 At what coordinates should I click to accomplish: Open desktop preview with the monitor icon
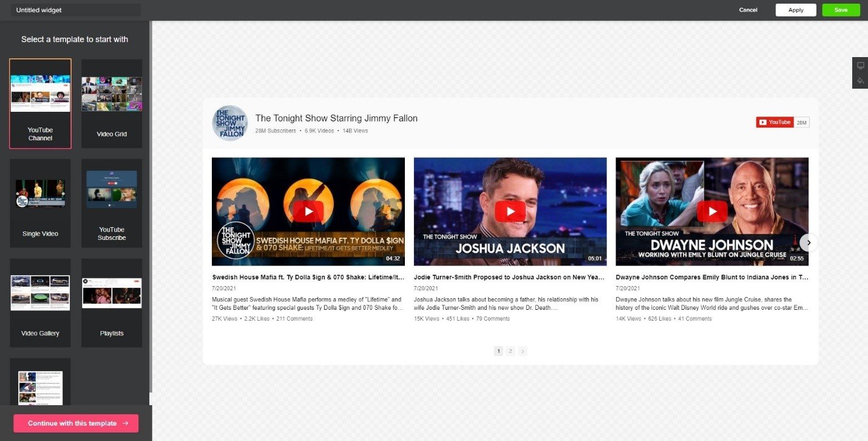[860, 65]
